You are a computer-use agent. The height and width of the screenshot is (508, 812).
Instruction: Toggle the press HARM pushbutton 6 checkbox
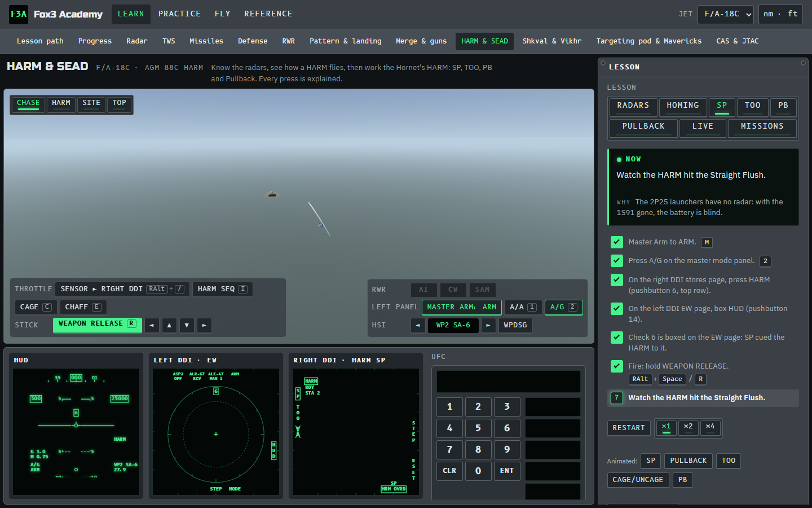click(617, 280)
